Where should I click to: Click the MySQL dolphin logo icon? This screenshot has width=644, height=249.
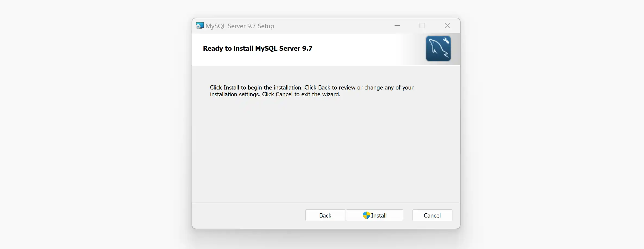438,49
